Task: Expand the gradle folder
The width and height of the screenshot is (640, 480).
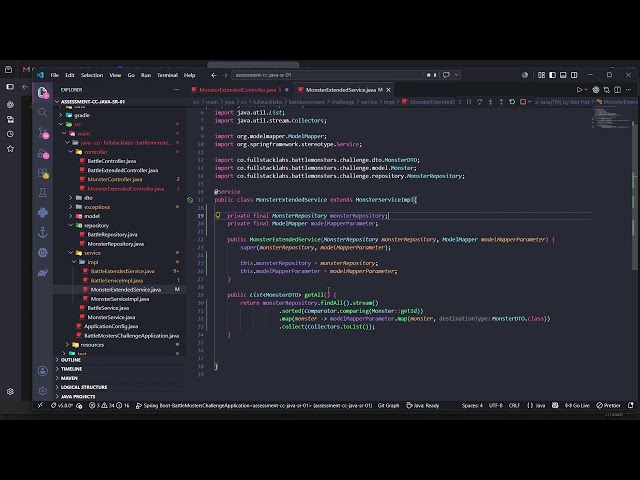Action: point(60,115)
